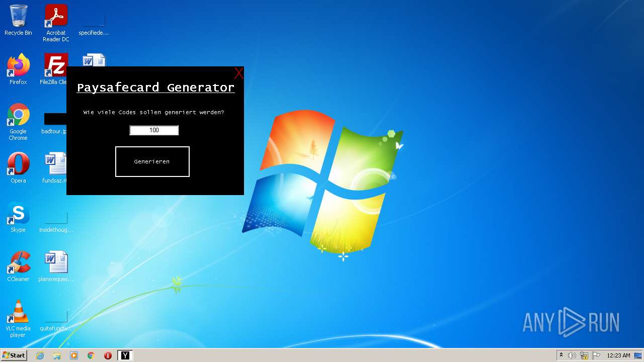Click the Generieren button
The height and width of the screenshot is (362, 644).
point(152,161)
